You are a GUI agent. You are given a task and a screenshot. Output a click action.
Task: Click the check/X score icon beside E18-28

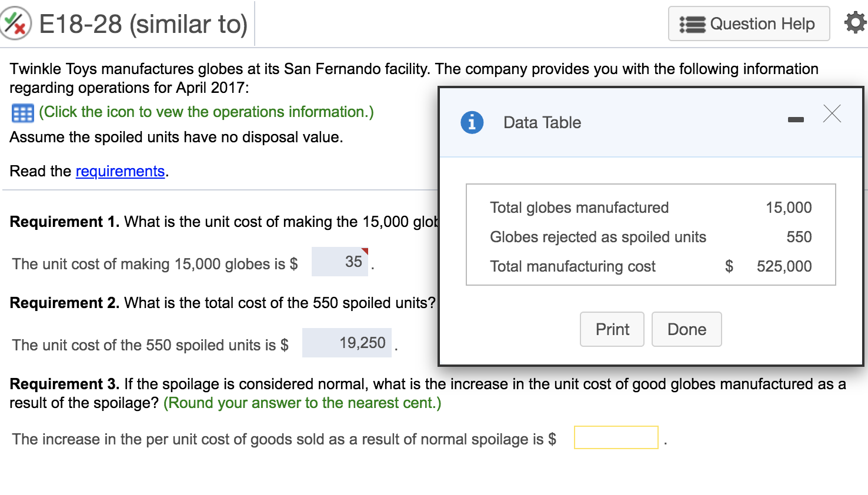[15, 24]
